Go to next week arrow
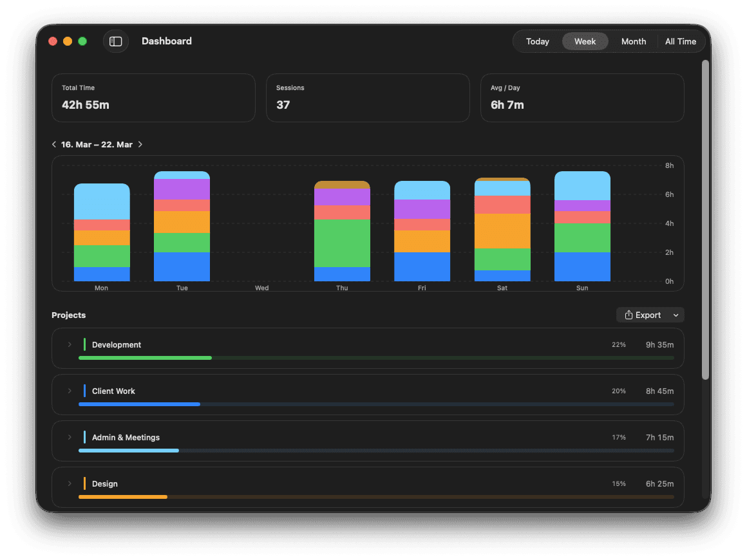The width and height of the screenshot is (747, 560). pyautogui.click(x=140, y=145)
